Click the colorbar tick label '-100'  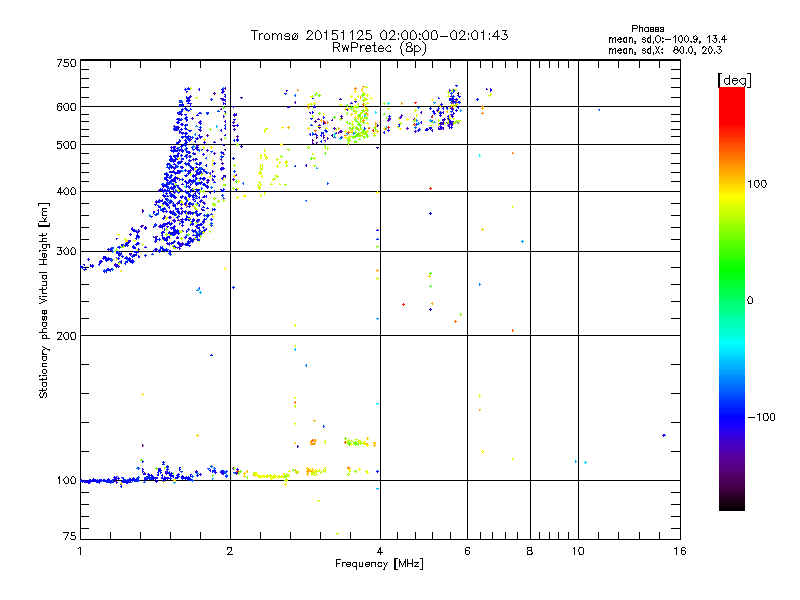tap(761, 417)
